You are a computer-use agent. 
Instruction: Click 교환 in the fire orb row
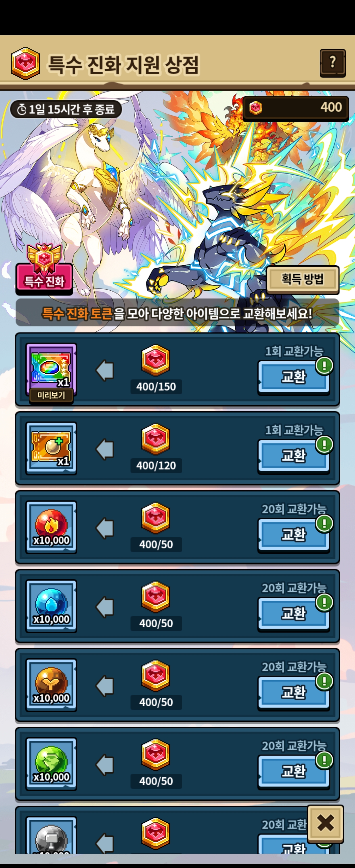click(x=294, y=535)
